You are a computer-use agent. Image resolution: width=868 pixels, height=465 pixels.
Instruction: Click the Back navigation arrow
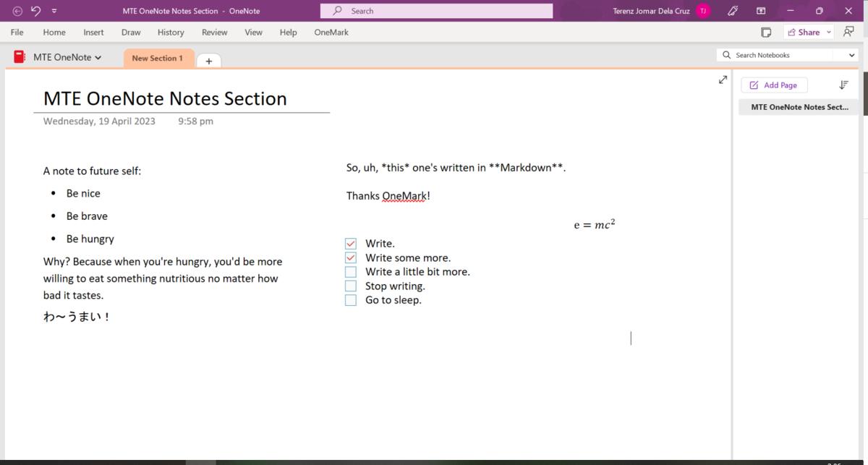click(x=16, y=10)
